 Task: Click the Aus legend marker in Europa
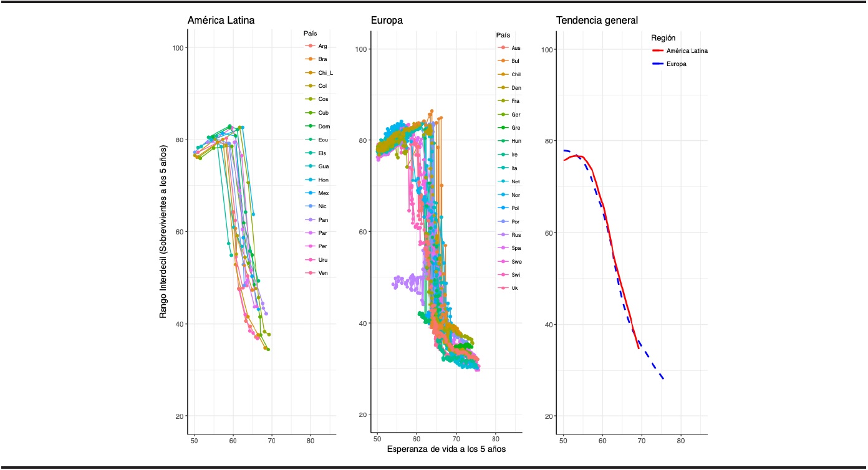coord(503,48)
